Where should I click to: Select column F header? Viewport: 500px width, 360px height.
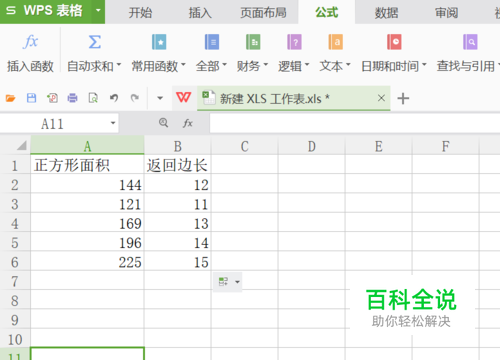(x=446, y=146)
